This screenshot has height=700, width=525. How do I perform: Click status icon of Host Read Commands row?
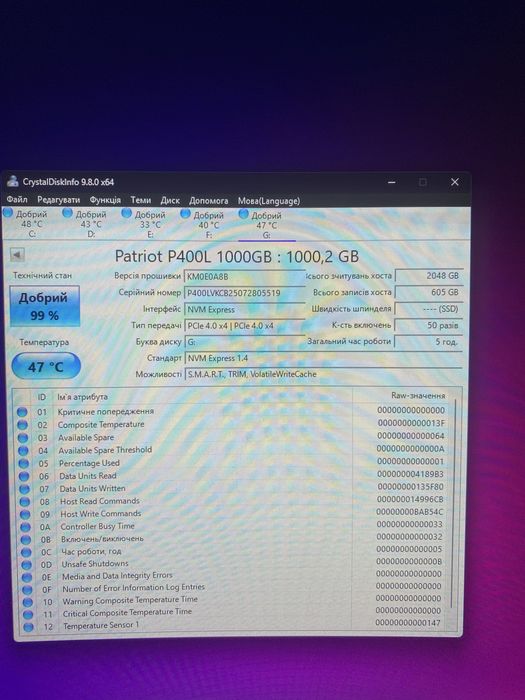click(x=25, y=502)
